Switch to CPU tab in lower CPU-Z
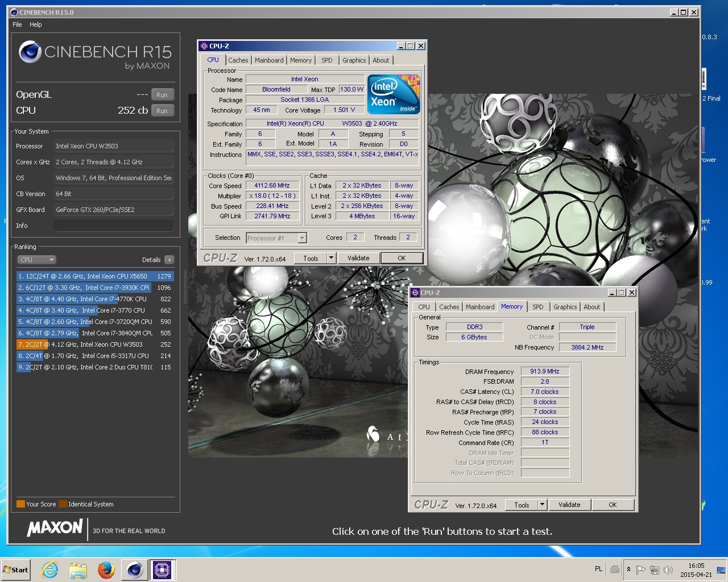 (x=424, y=307)
